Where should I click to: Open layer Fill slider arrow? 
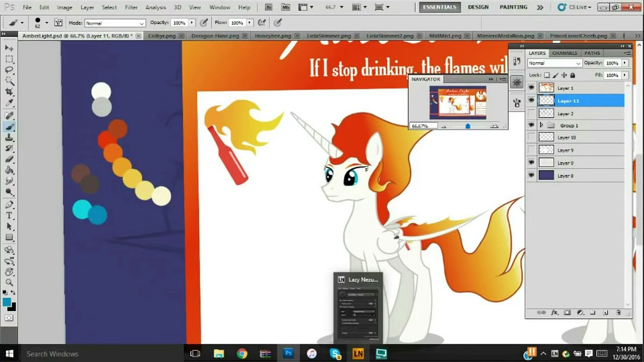(624, 75)
